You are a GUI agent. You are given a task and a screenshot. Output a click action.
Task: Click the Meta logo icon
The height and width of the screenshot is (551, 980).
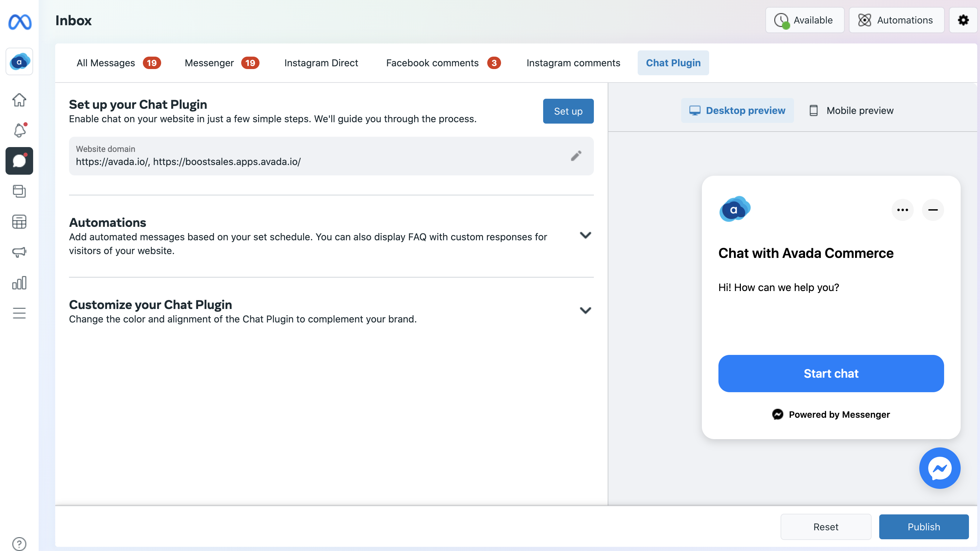[19, 22]
